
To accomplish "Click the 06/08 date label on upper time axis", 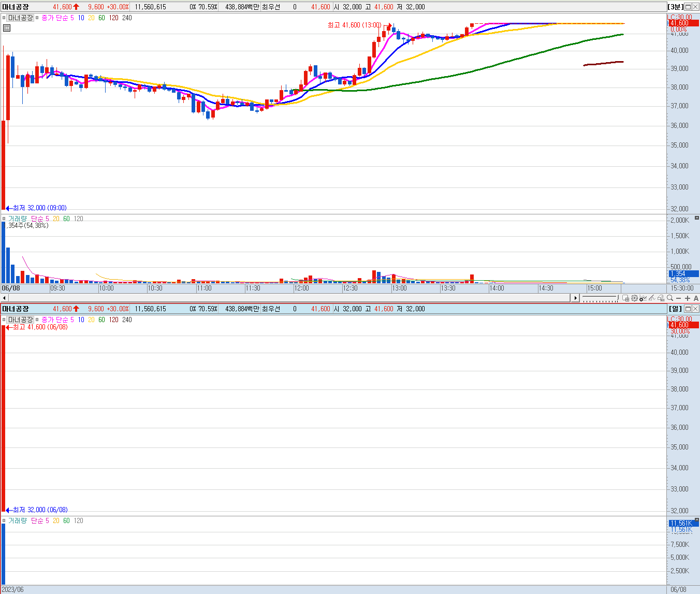I will [x=10, y=288].
